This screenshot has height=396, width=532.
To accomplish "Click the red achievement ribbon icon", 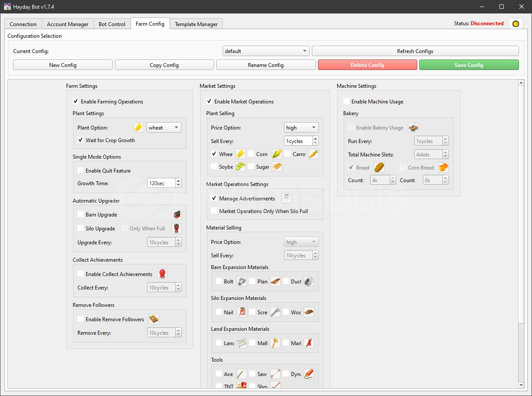I will point(162,274).
